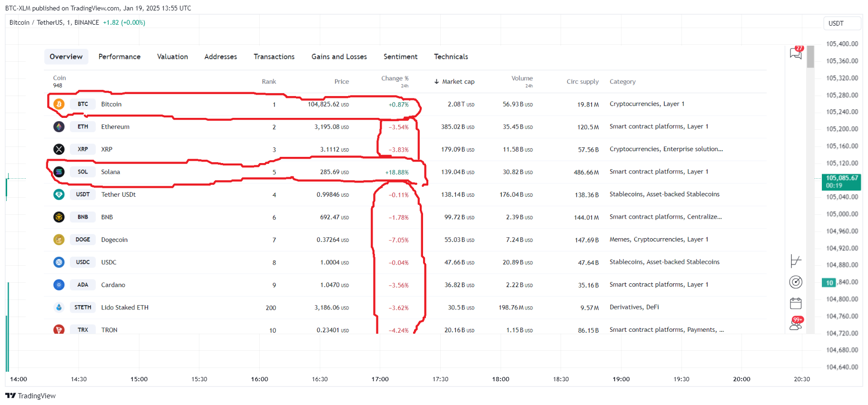Switch to the Overview tab
The image size is (868, 405).
[x=66, y=57]
